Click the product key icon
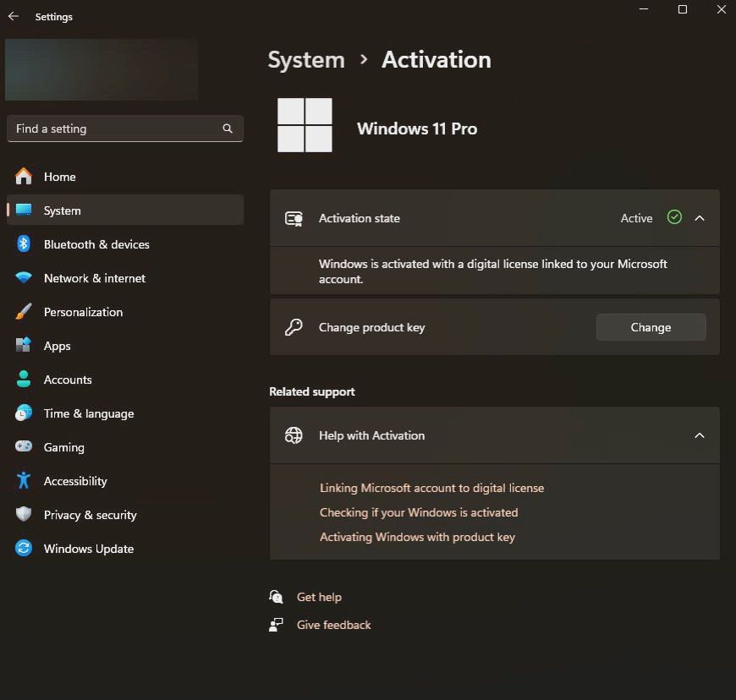 (x=294, y=327)
